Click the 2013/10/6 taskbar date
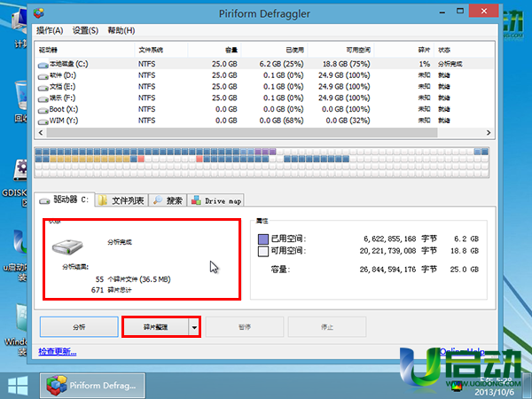The image size is (532, 399). [493, 393]
